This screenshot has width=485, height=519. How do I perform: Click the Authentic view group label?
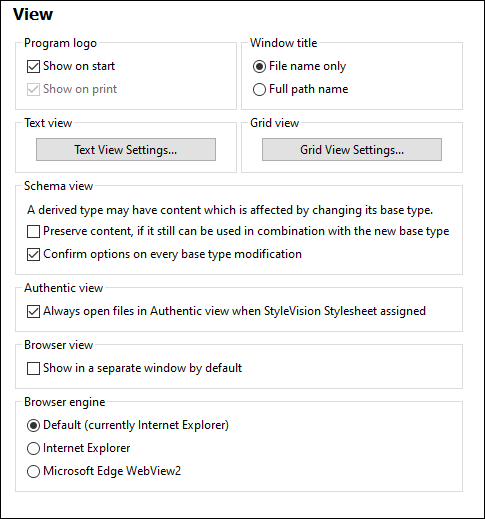[x=63, y=288]
